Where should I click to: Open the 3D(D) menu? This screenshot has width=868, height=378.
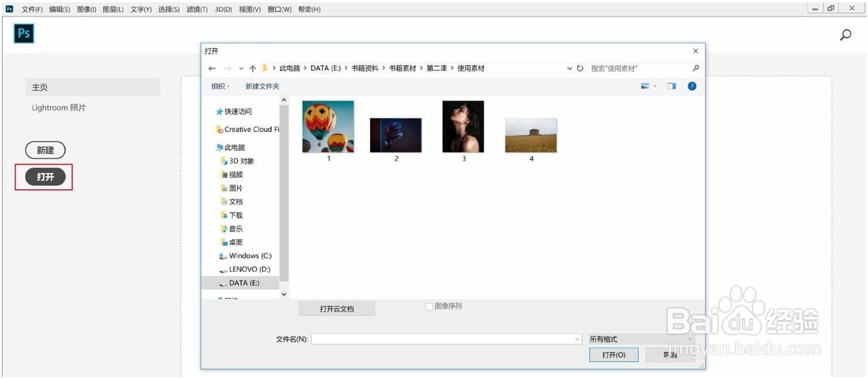pyautogui.click(x=223, y=10)
